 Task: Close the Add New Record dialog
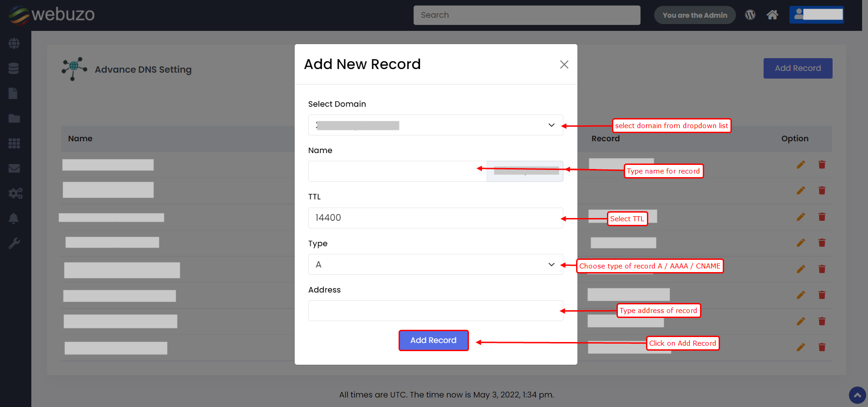point(564,65)
